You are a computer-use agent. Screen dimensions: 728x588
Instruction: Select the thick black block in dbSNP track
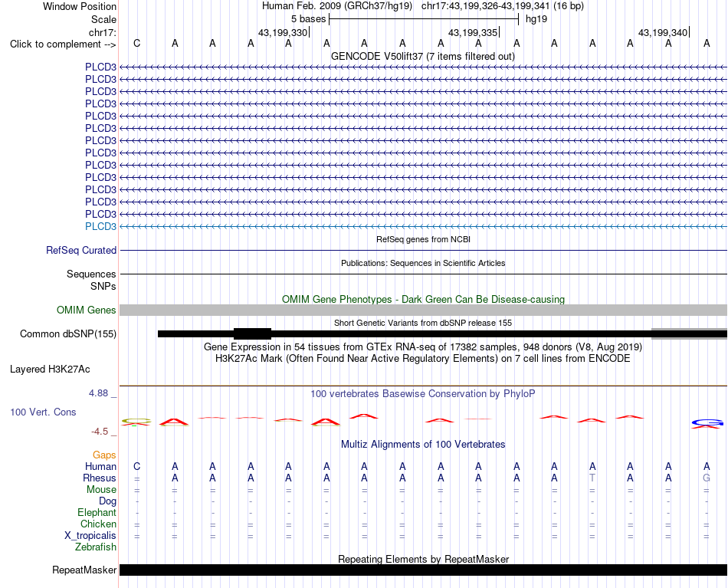click(x=252, y=334)
